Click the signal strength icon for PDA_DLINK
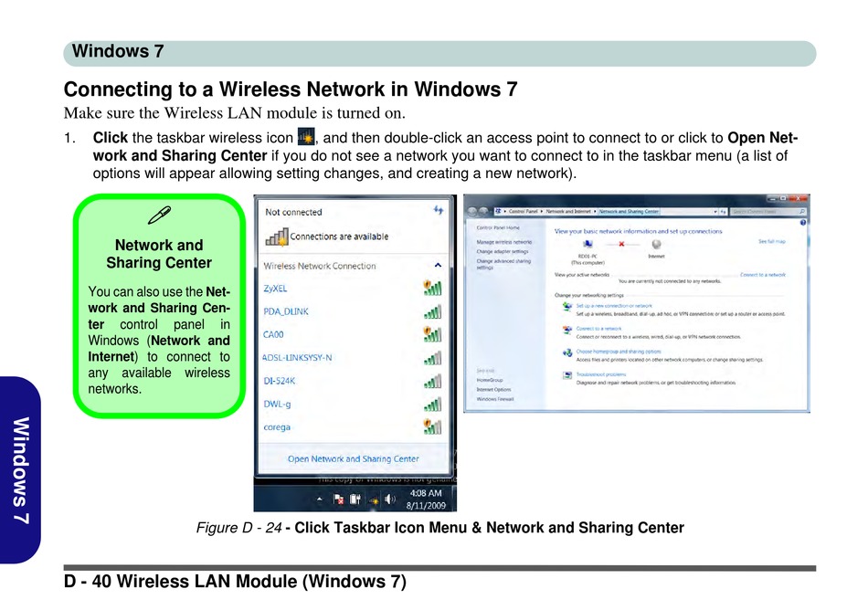868x610 pixels. click(432, 311)
